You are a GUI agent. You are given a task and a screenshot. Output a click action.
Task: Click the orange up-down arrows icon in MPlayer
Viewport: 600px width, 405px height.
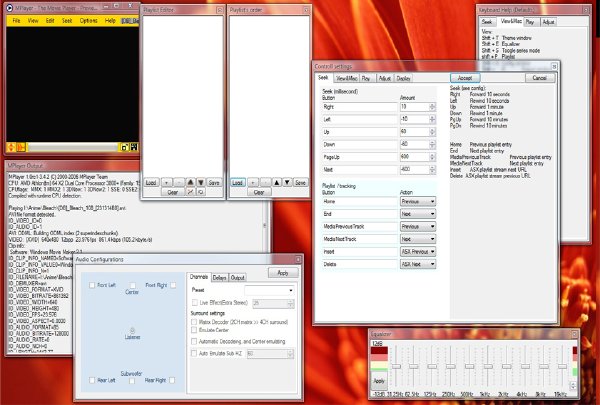(11, 147)
